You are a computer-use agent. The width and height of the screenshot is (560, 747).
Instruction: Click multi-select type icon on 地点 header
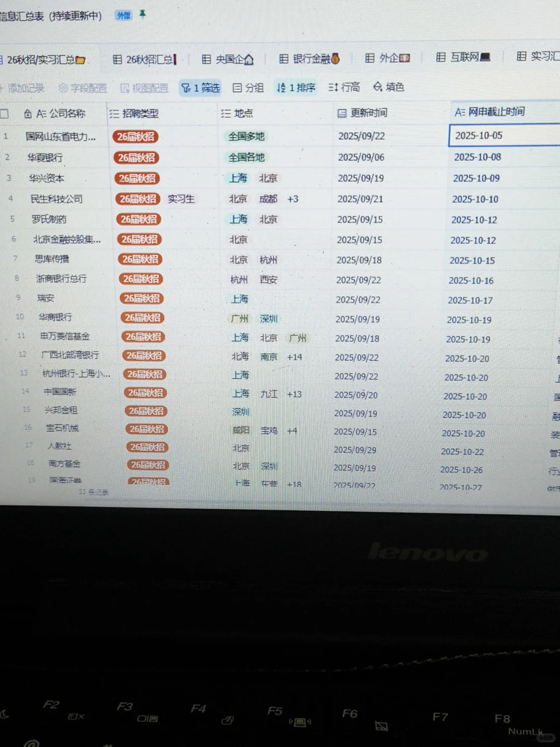(x=226, y=113)
